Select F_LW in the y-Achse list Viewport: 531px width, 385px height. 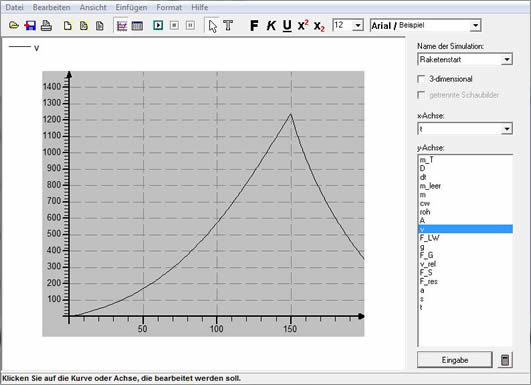(466, 238)
